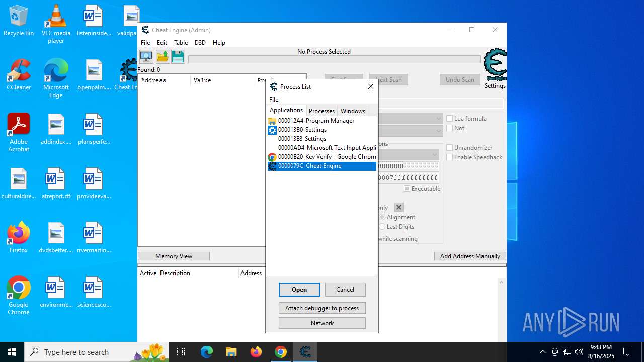The height and width of the screenshot is (362, 644).
Task: Click the scan progress bar
Action: point(335,59)
